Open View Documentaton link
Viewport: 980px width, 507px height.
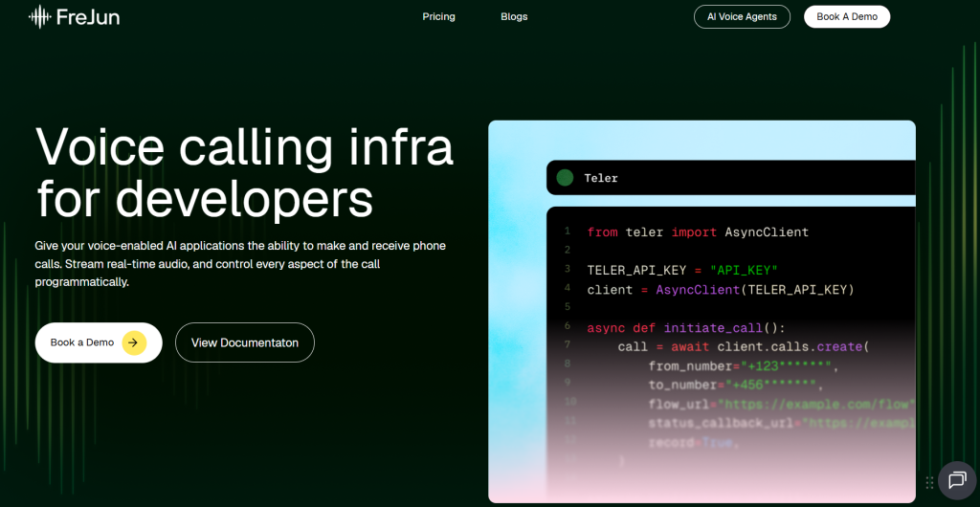245,342
